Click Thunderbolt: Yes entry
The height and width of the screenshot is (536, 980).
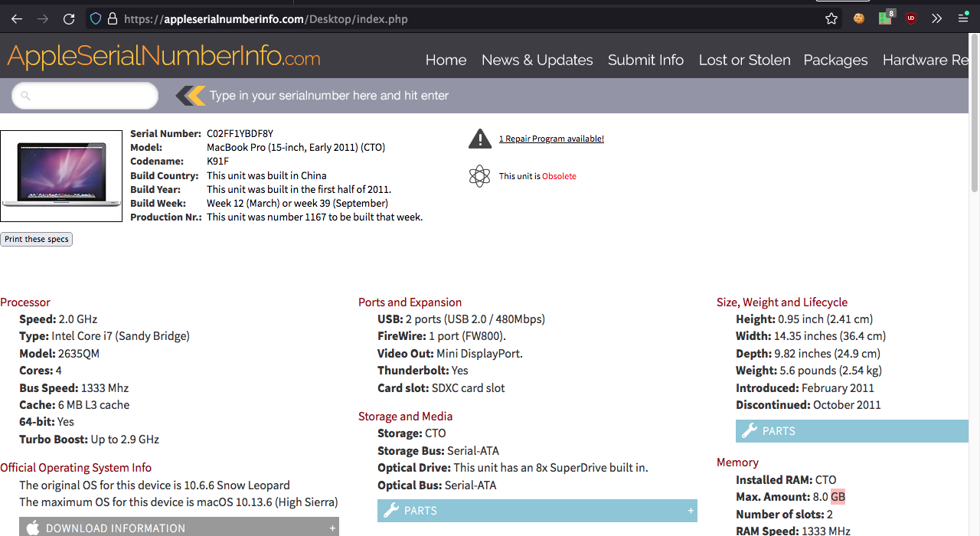click(x=423, y=370)
